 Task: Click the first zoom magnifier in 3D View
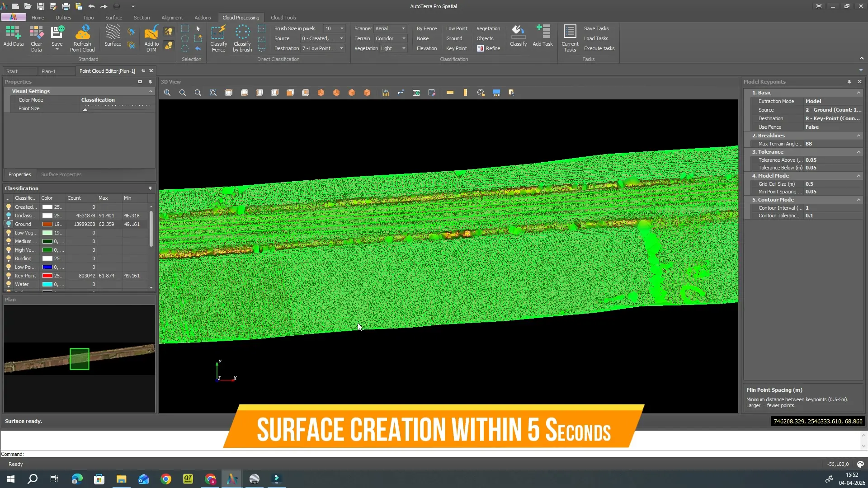167,93
